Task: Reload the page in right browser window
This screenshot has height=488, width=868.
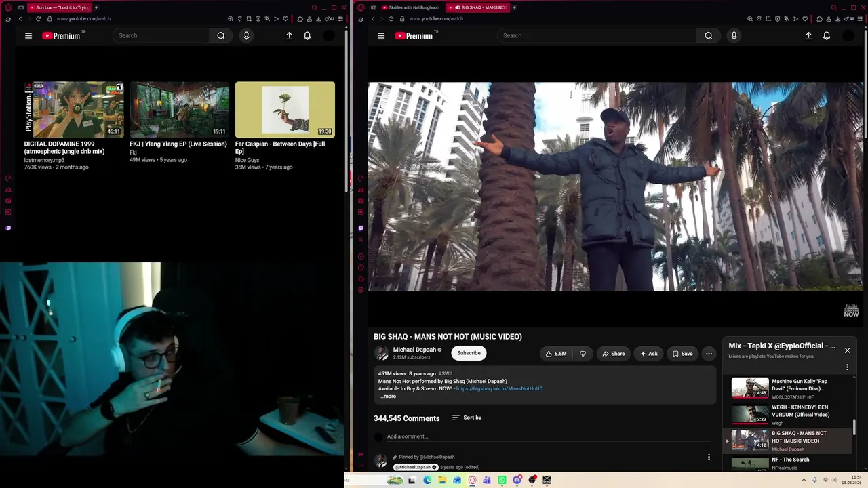Action: [391, 19]
